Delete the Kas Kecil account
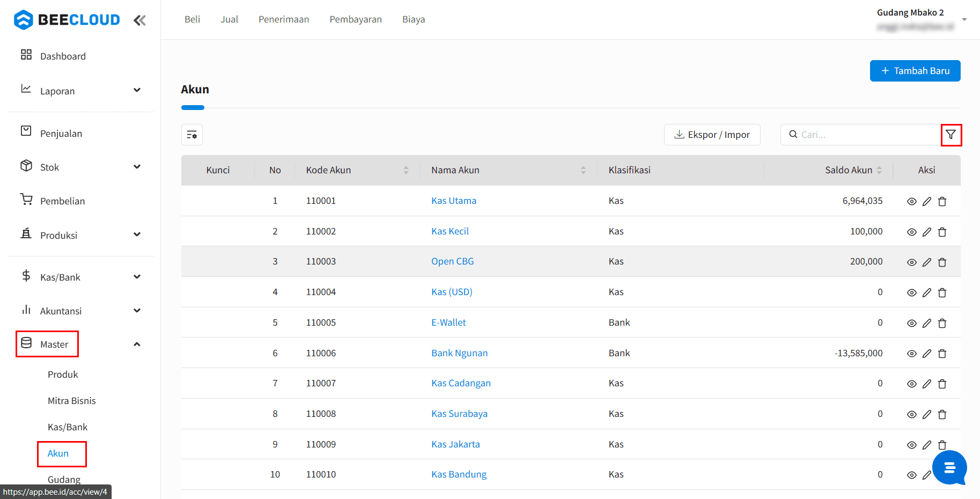980x499 pixels. pos(942,232)
